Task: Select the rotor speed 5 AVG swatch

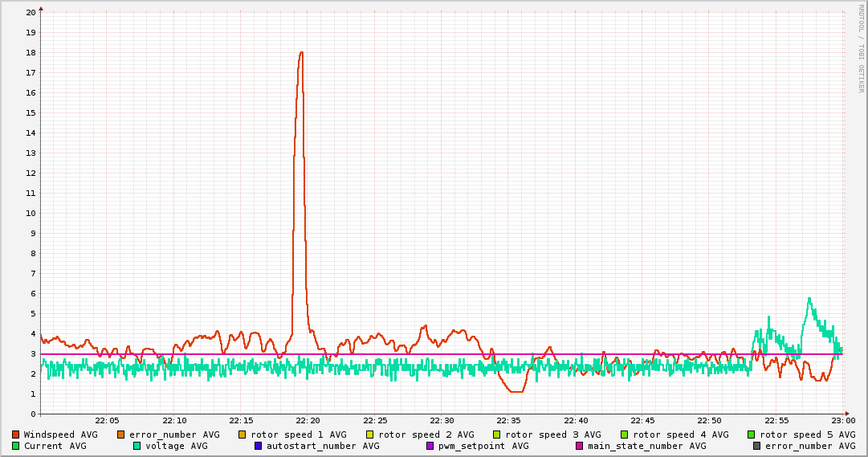Action: (x=752, y=435)
